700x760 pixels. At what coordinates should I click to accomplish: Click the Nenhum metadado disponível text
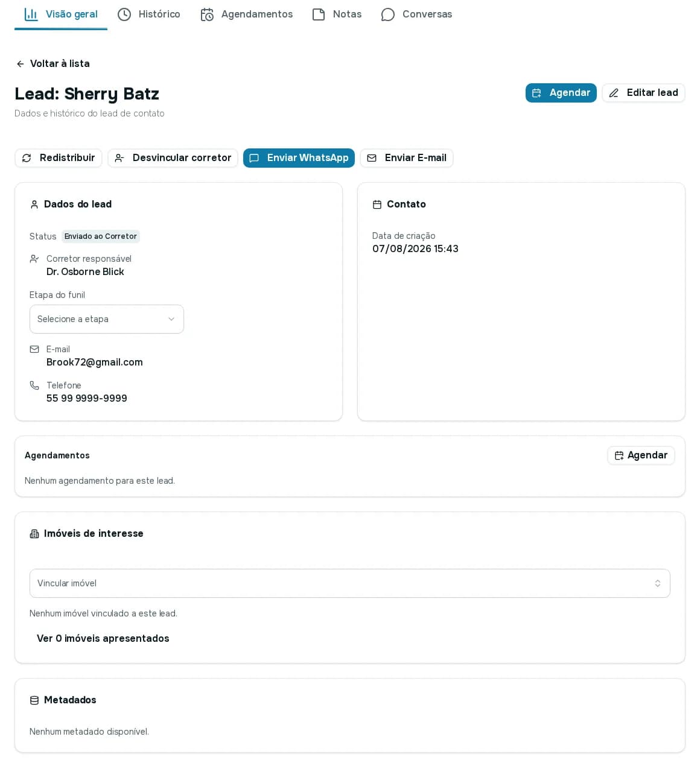coord(89,732)
